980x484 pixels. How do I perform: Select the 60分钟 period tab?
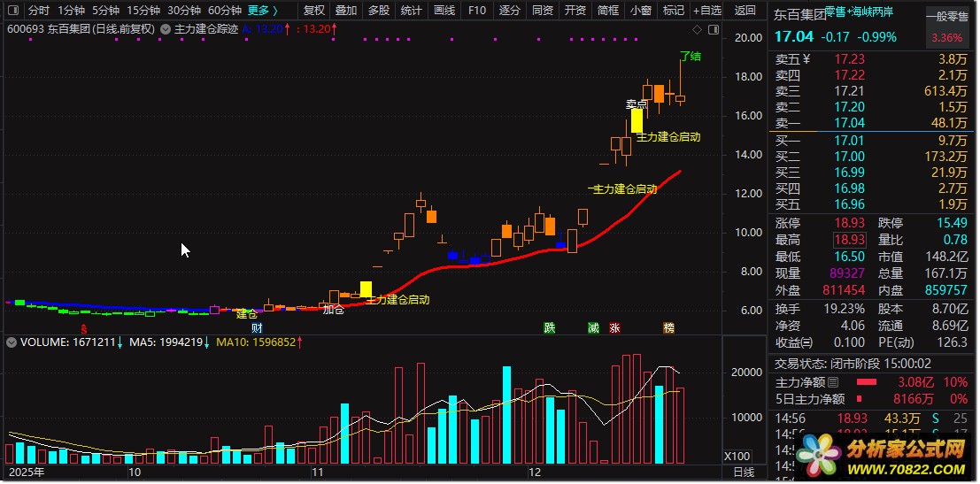coord(224,11)
